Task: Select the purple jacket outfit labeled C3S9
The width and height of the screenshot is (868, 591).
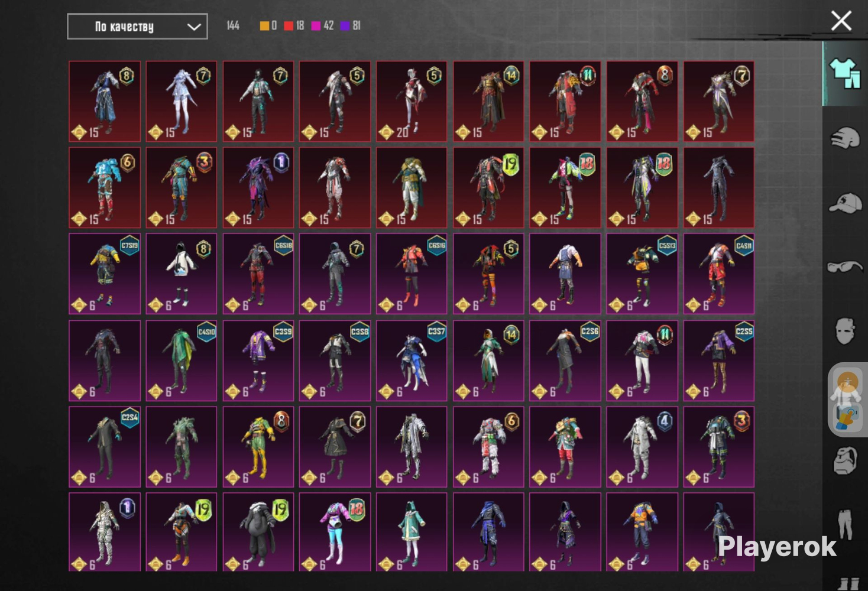Action: 258,361
